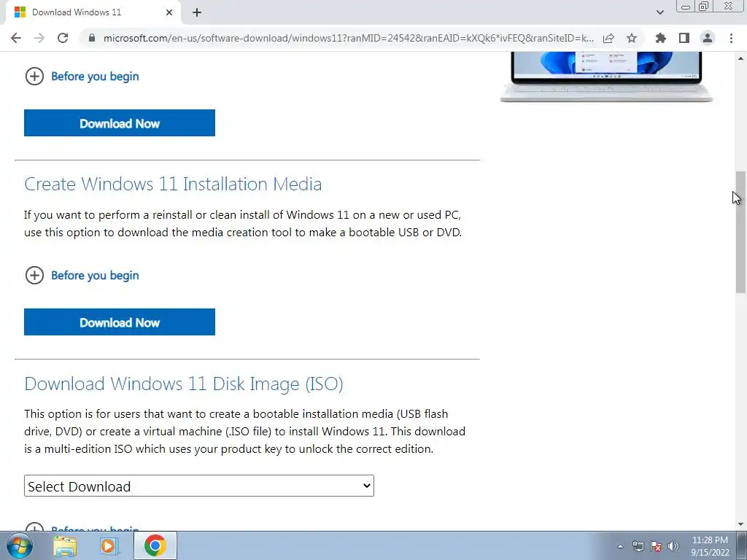This screenshot has height=560, width=747.
Task: Share this page using share icon
Action: click(x=608, y=38)
